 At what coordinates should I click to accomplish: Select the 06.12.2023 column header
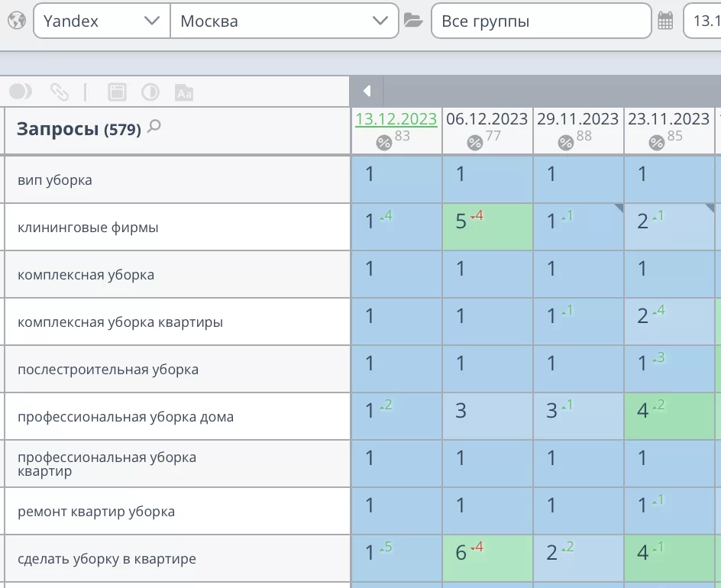tap(487, 119)
